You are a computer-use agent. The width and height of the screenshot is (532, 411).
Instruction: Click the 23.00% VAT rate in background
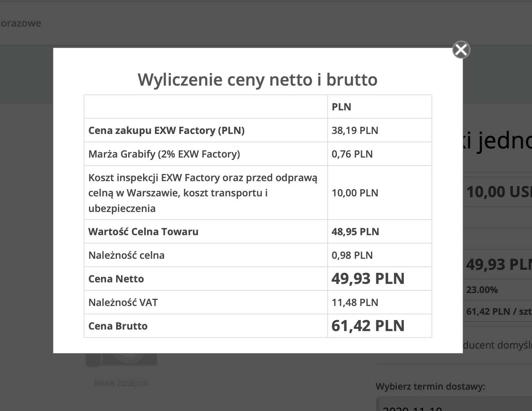coord(482,290)
